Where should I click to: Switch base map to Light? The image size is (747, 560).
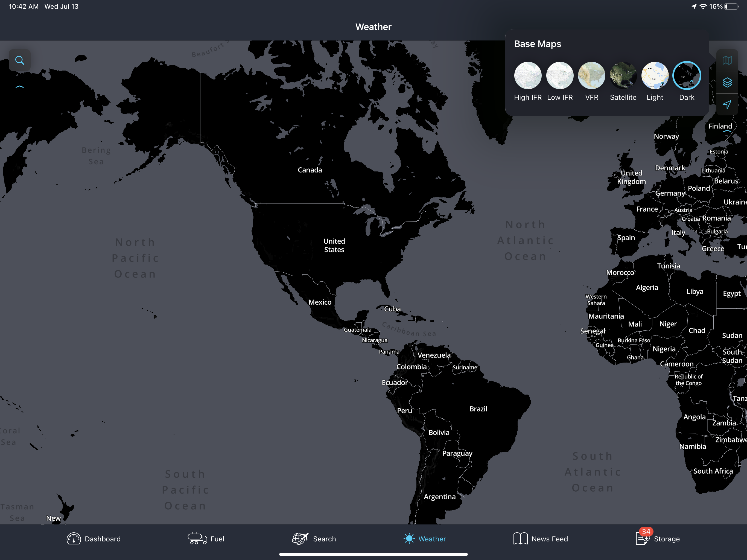point(655,75)
